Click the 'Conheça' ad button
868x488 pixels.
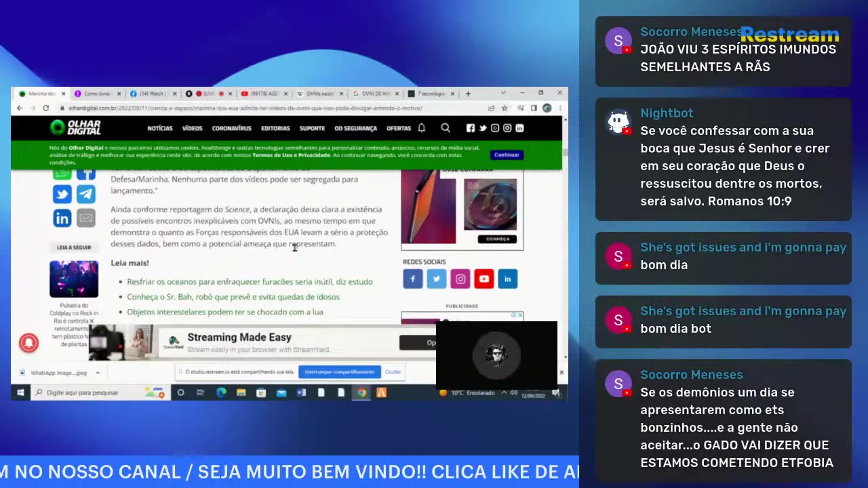497,239
